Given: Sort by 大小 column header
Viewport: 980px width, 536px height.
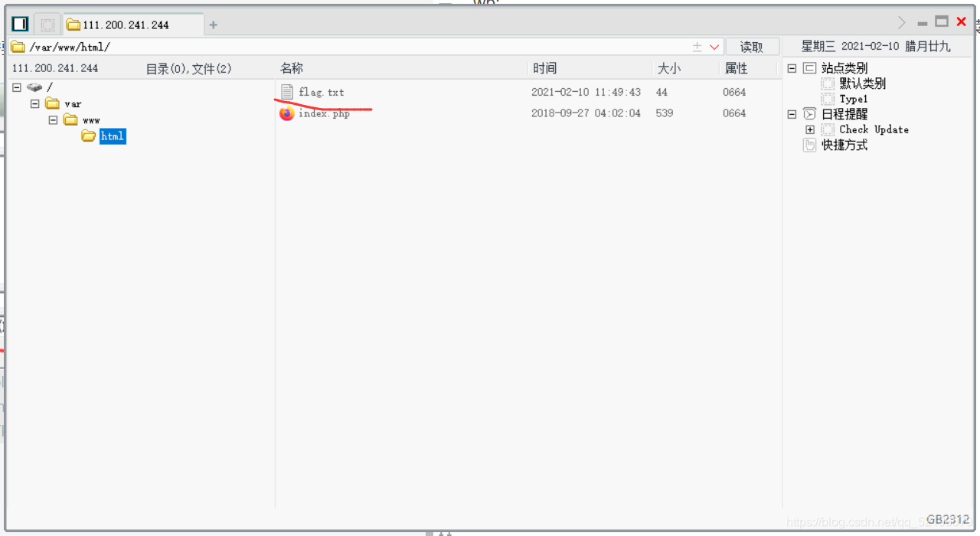Looking at the screenshot, I should point(668,68).
